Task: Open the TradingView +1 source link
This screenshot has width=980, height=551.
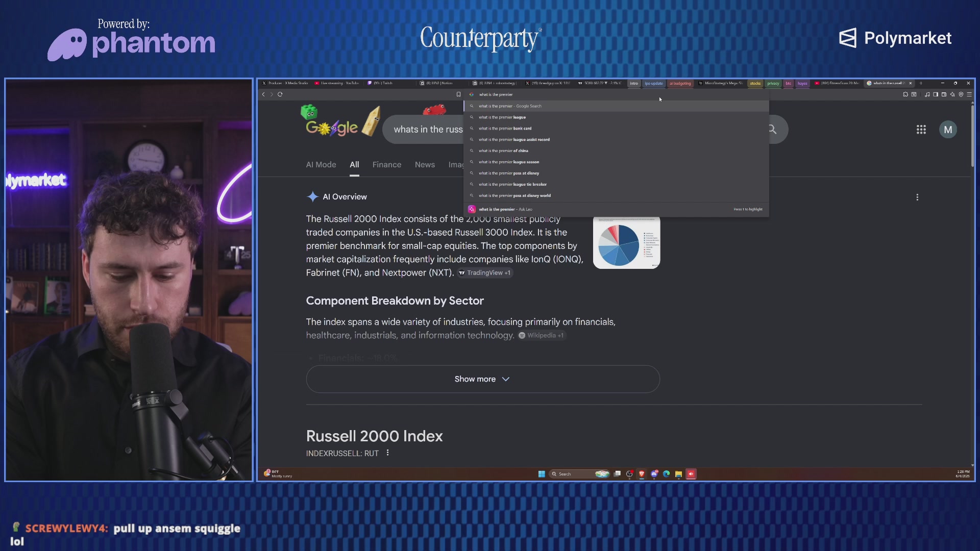Action: point(485,273)
